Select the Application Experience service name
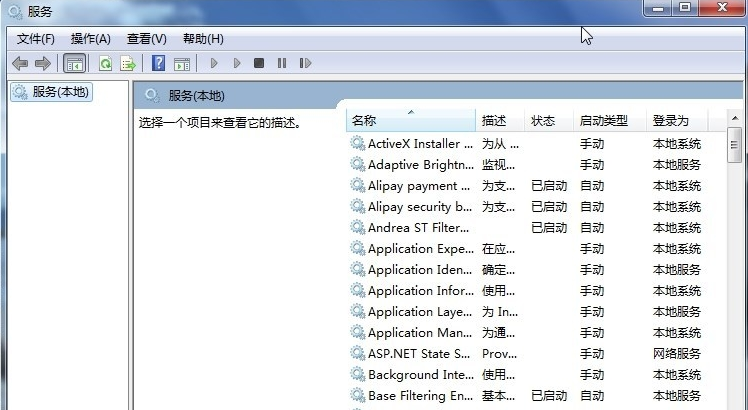The width and height of the screenshot is (748, 410). coord(421,248)
